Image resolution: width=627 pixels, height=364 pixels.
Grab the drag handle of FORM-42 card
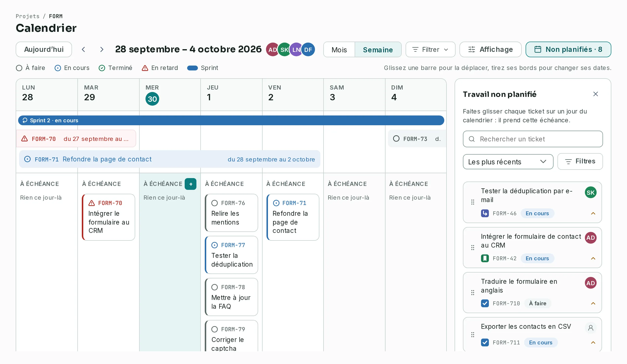point(472,248)
